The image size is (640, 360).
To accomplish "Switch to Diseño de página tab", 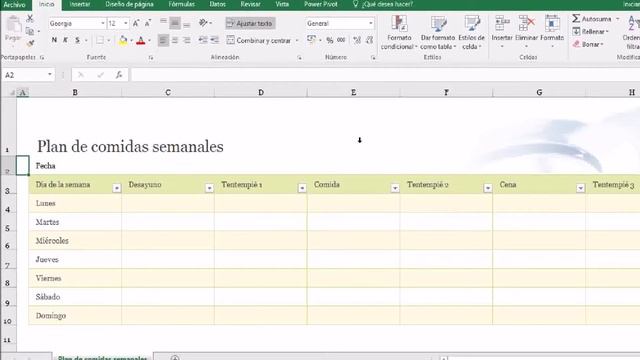I will point(129,4).
